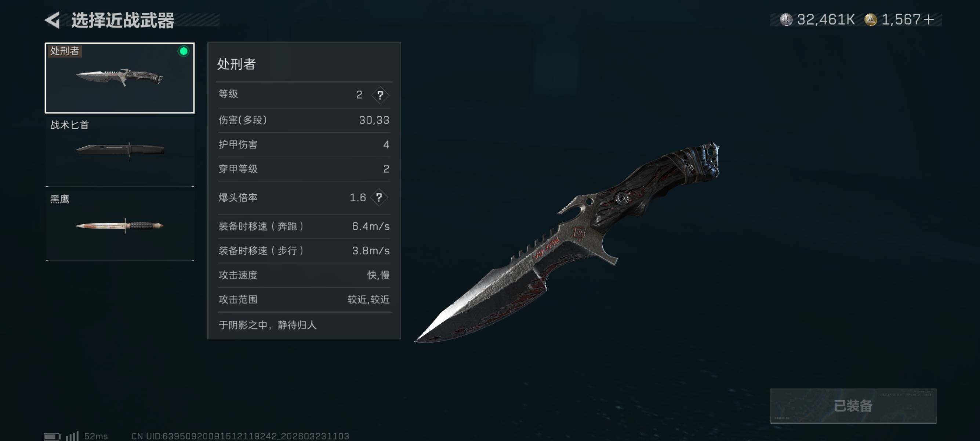Click the 选择近战武器 title
This screenshot has width=980, height=441.
pyautogui.click(x=123, y=20)
